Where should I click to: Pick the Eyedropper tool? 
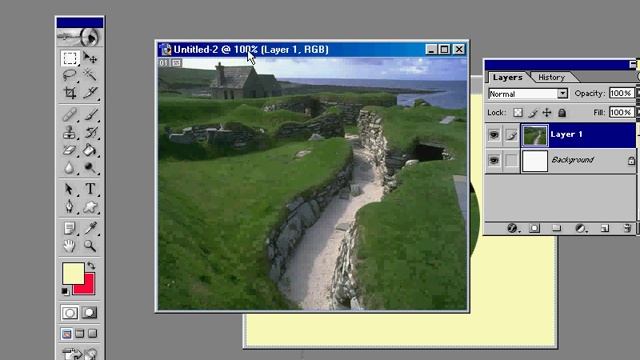pyautogui.click(x=90, y=229)
